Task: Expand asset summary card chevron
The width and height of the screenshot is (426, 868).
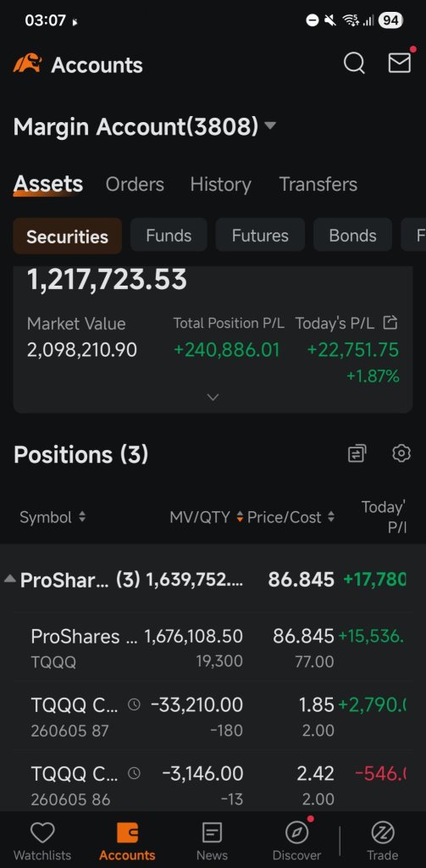Action: 213,397
